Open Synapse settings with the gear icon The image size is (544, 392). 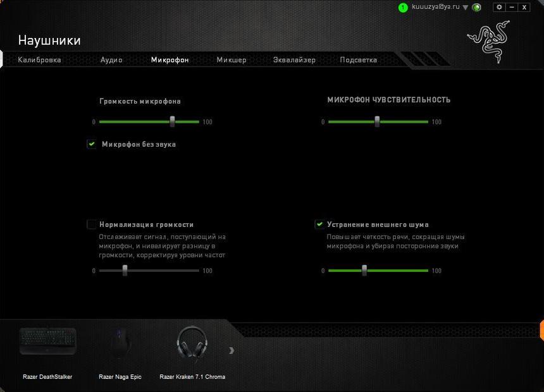498,7
